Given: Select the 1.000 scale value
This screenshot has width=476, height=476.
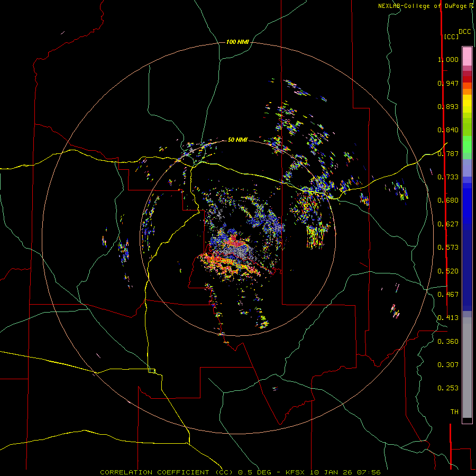Looking at the screenshot, I should [448, 59].
